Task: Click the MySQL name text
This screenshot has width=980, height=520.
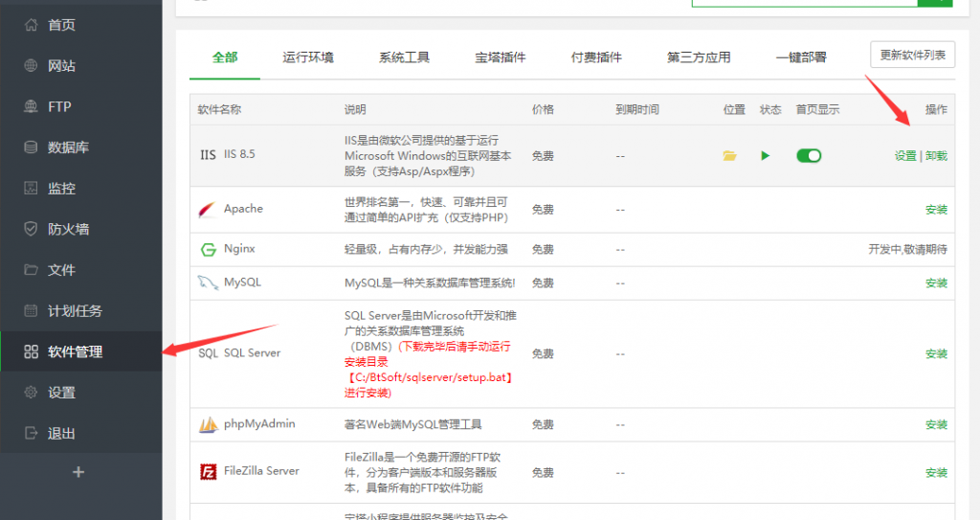Action: click(242, 283)
